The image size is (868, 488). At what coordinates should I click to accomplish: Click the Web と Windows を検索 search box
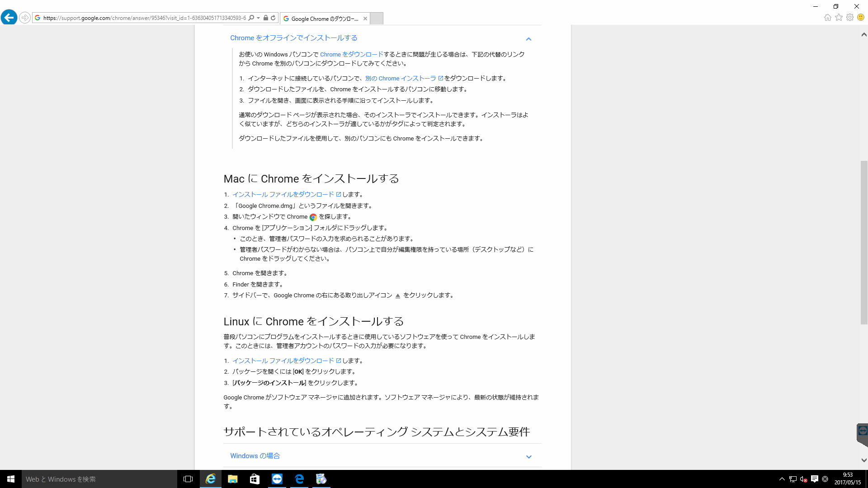[99, 479]
